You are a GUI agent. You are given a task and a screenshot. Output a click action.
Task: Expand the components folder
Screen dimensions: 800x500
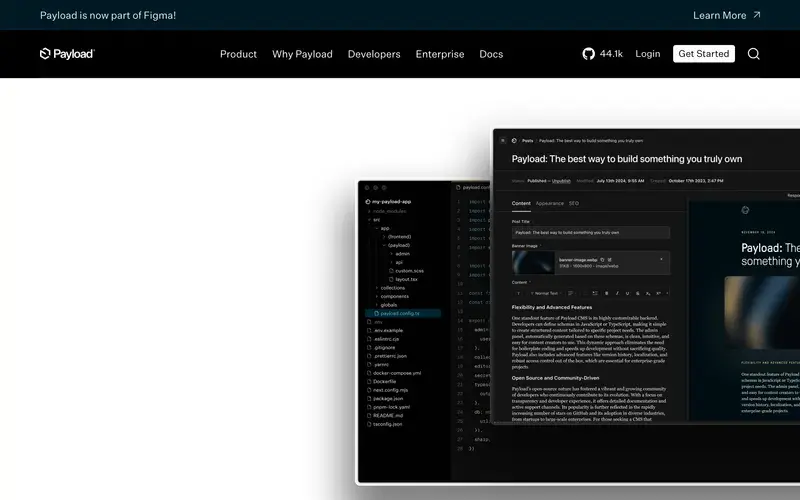[392, 296]
